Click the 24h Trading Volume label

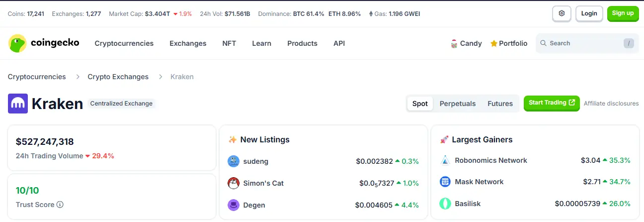[50, 156]
